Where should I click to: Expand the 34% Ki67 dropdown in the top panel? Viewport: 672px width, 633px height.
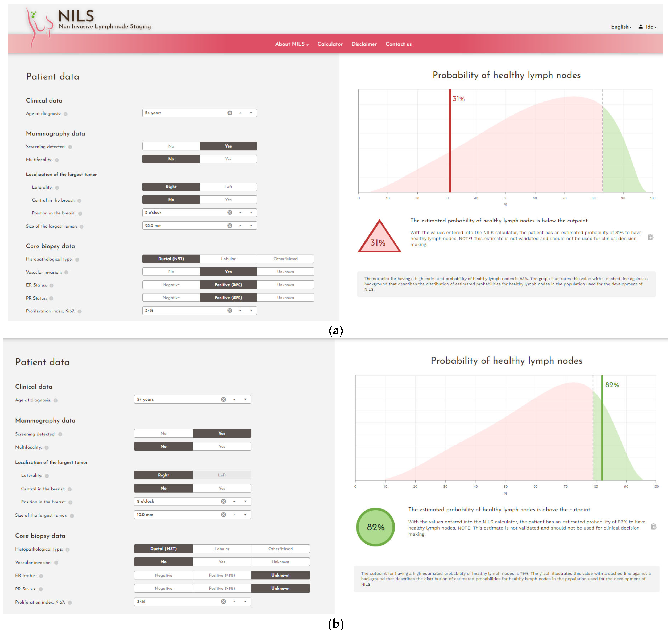pos(251,311)
